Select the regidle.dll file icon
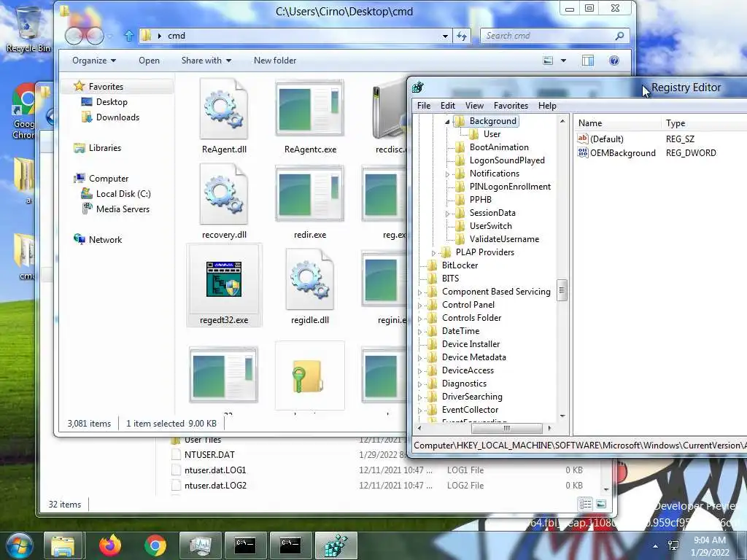The image size is (747, 560). (x=309, y=279)
